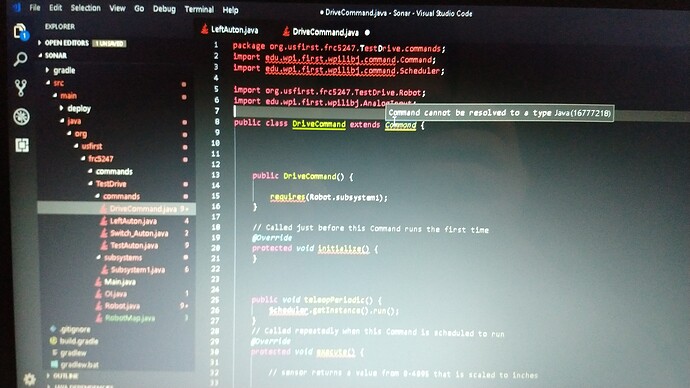Viewport: 690px width, 388px height.
Task: Open the Debug view icon
Action: click(21, 117)
